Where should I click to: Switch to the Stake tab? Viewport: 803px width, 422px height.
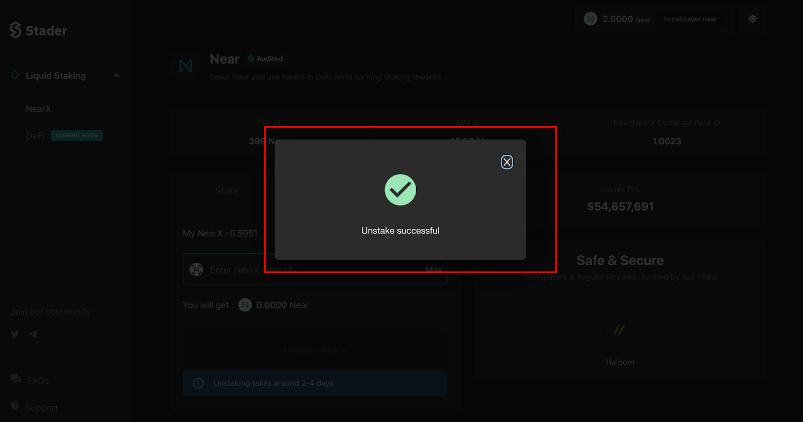(x=226, y=191)
